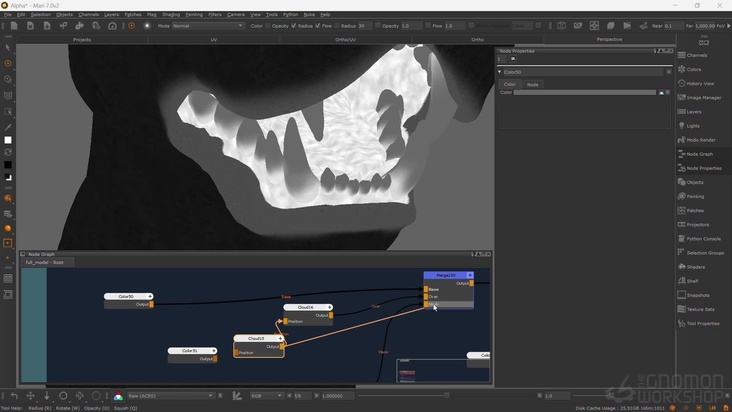Screen dimensions: 732x412
Task: Click the Merge130 node title
Action: click(446, 275)
